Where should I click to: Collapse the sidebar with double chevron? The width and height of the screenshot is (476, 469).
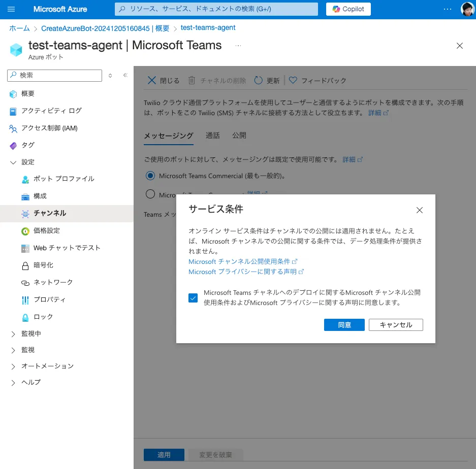point(125,75)
